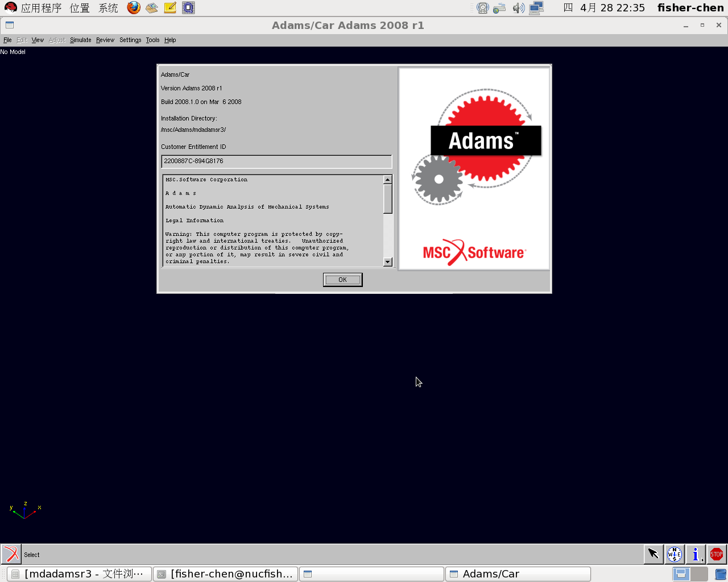Open the Settings menu
The height and width of the screenshot is (582, 728).
[x=130, y=40]
